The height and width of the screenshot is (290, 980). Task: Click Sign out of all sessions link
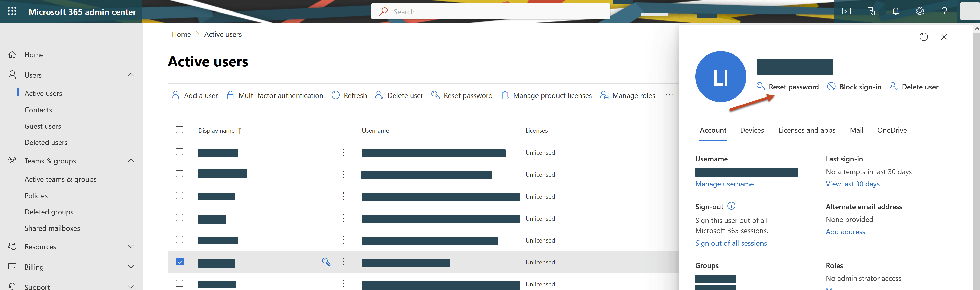tap(731, 243)
